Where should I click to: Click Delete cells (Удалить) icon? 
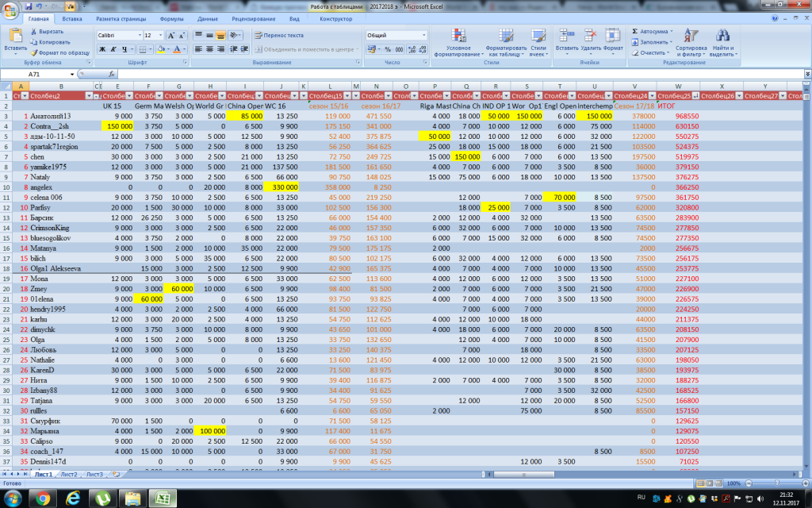pos(590,36)
